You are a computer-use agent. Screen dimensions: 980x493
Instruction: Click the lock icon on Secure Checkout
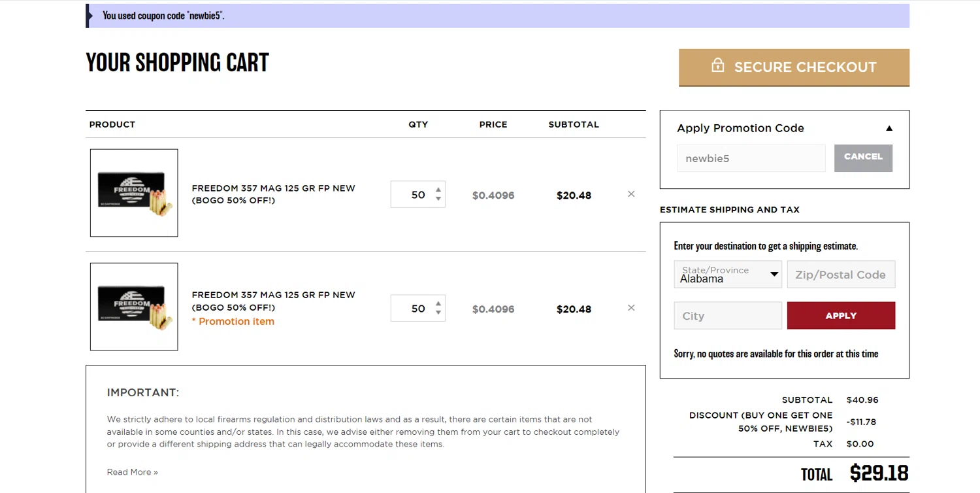717,66
